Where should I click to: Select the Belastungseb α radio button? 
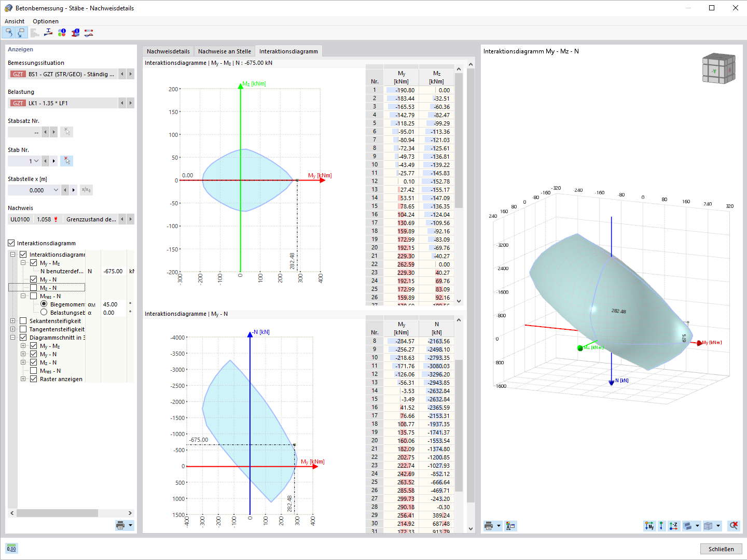click(x=44, y=312)
